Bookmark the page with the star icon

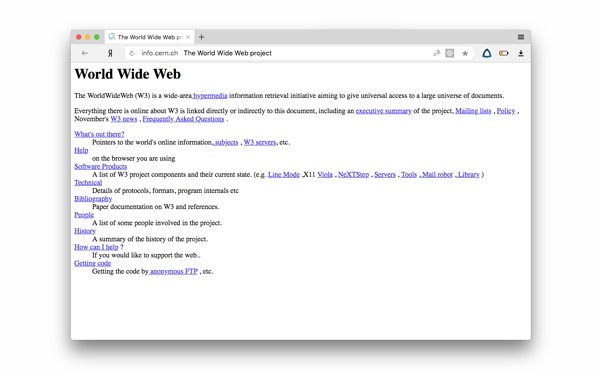(465, 53)
